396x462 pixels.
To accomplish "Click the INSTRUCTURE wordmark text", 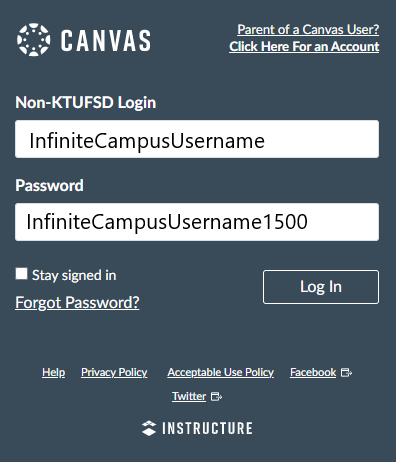I will tap(207, 428).
